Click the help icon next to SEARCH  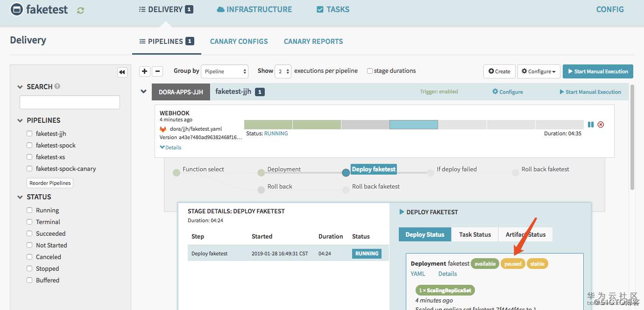coord(57,86)
